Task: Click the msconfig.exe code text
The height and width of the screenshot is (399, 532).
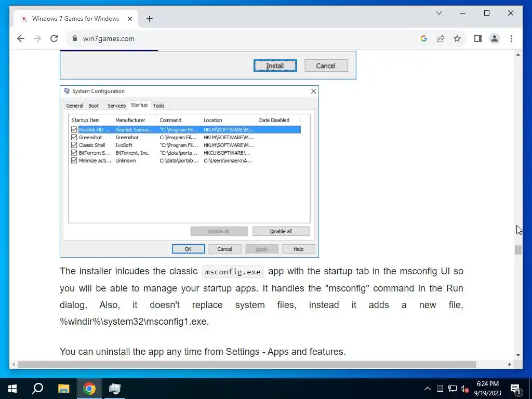Action: 233,272
